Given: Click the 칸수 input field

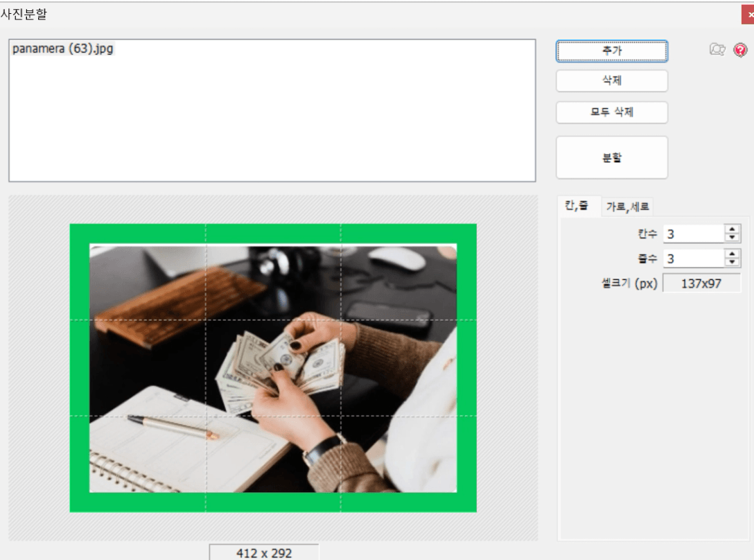Looking at the screenshot, I should pos(694,234).
